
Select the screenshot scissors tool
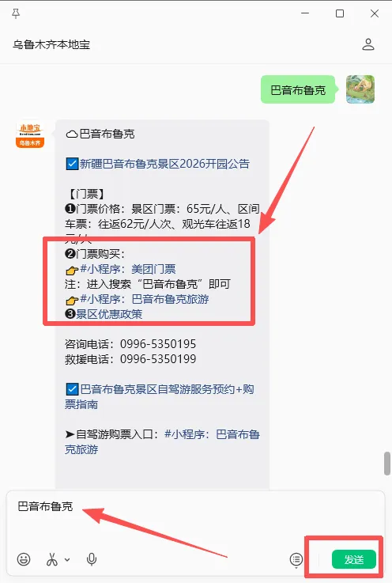click(52, 559)
